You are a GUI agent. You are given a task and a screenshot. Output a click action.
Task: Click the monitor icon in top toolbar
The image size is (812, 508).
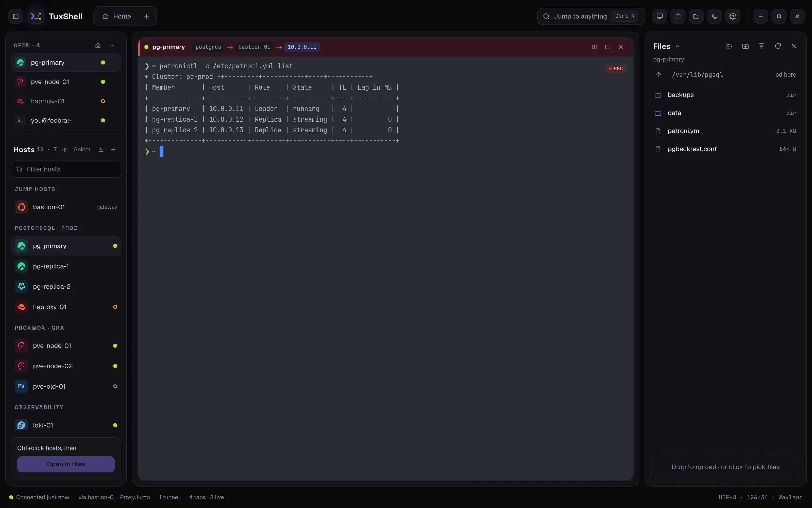[x=660, y=16]
